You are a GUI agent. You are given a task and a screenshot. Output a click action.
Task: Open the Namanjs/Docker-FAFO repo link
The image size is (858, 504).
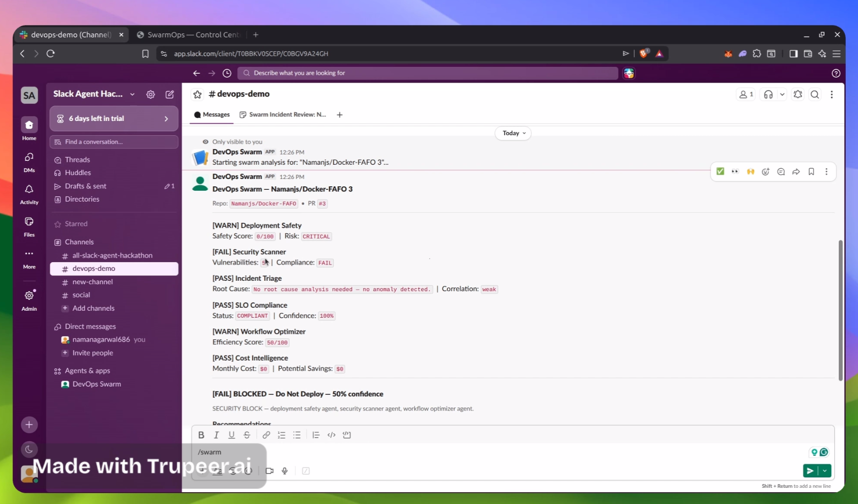click(264, 204)
